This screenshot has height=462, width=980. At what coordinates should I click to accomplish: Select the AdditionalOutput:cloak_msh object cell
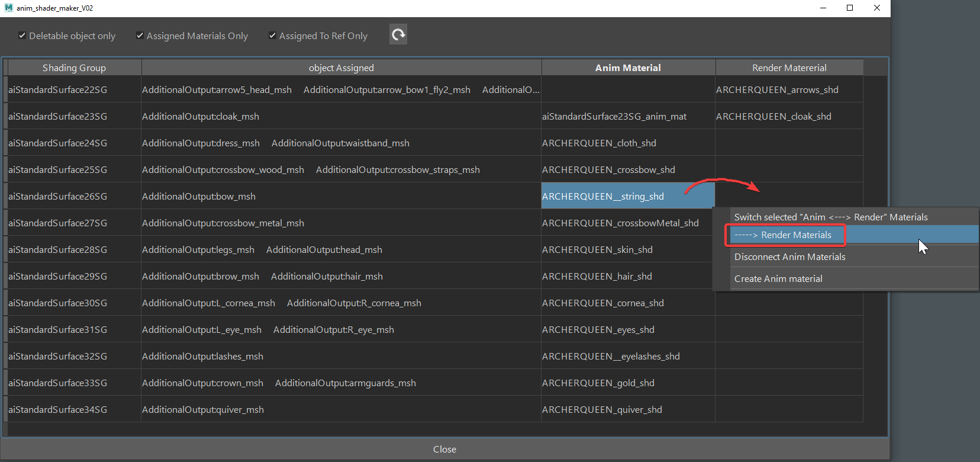coord(341,116)
